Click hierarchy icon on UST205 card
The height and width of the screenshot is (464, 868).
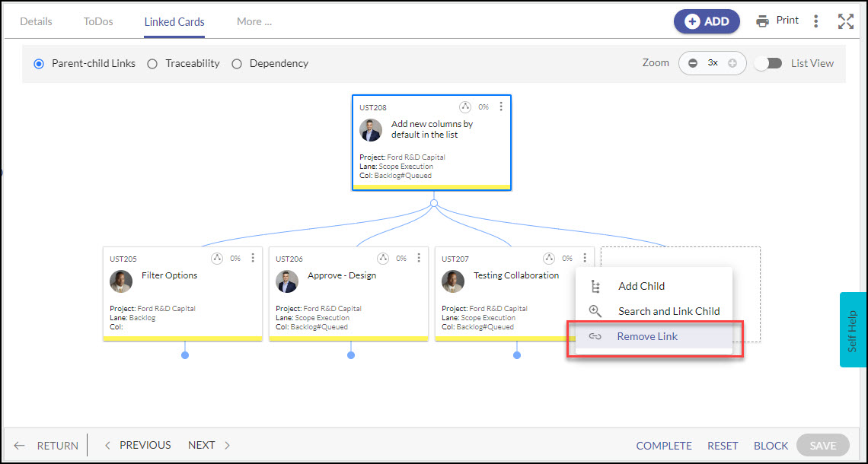[x=217, y=259]
